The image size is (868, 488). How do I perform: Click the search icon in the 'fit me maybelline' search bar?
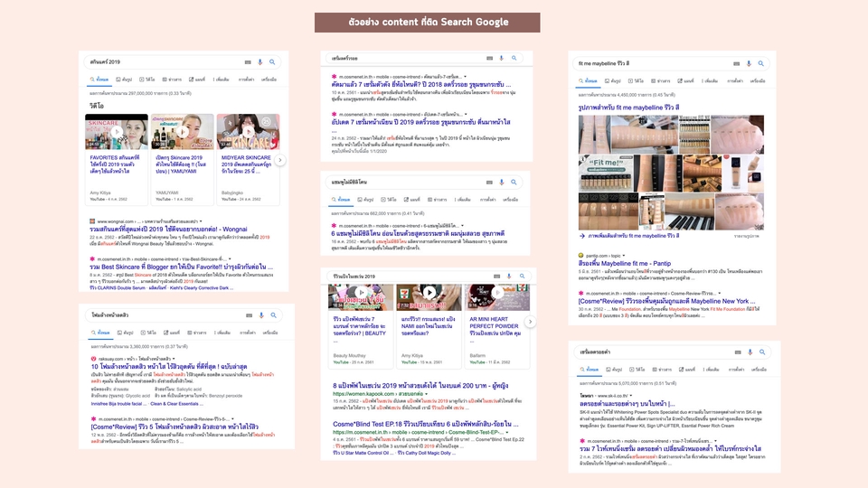pos(761,63)
